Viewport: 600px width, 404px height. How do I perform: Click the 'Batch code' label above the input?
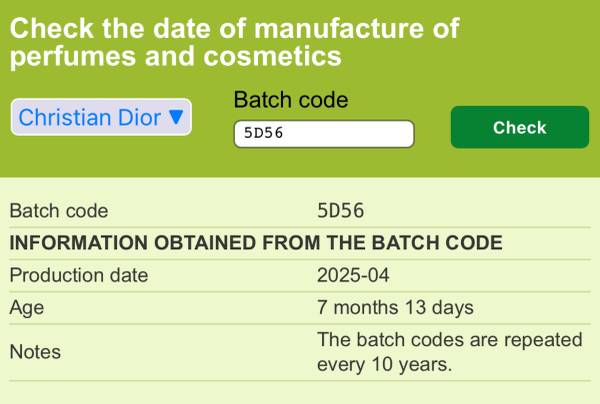pyautogui.click(x=290, y=100)
